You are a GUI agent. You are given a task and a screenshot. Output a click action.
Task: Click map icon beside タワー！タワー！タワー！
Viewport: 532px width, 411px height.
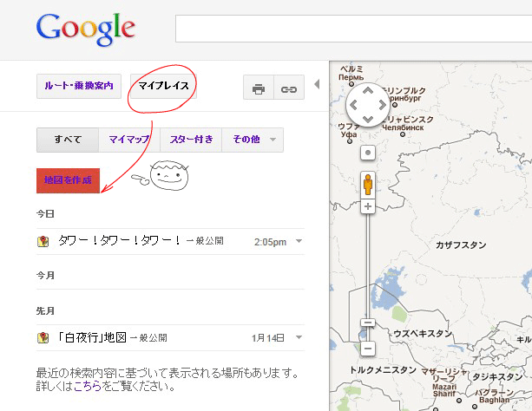(x=43, y=241)
